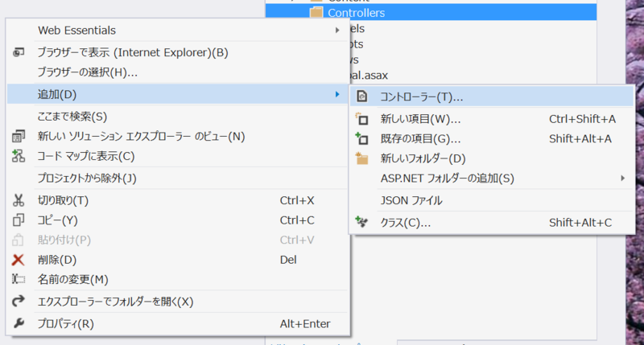The width and height of the screenshot is (644, 345).
Task: Choose コントローラー(T)... in submenu
Action: pos(492,97)
